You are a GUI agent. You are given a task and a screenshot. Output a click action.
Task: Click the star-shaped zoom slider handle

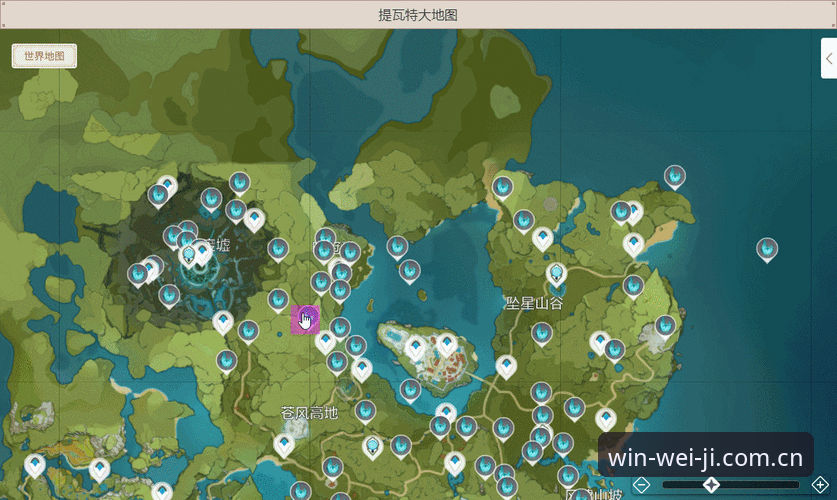[x=711, y=485]
